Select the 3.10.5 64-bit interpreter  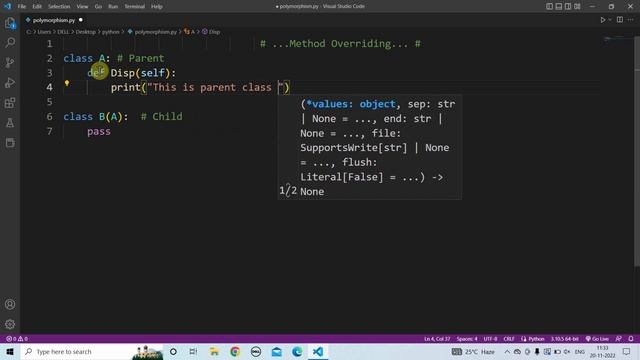click(x=564, y=339)
